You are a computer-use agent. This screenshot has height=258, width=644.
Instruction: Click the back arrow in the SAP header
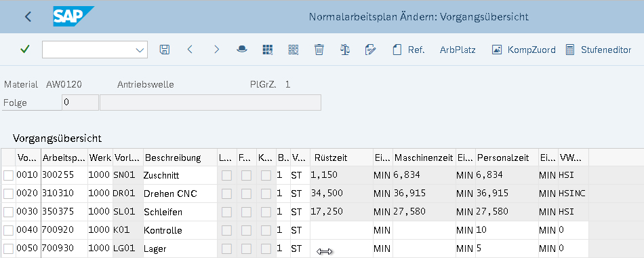tap(28, 17)
